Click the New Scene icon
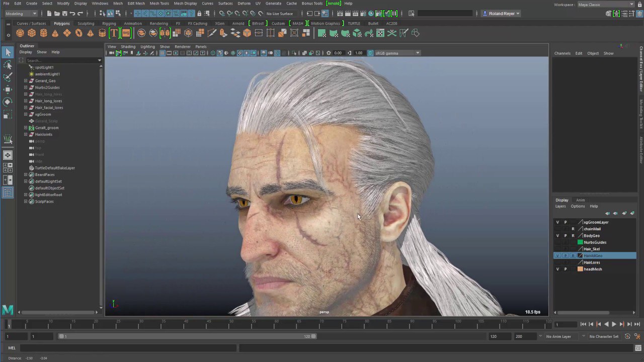The height and width of the screenshot is (362, 644). (48, 14)
